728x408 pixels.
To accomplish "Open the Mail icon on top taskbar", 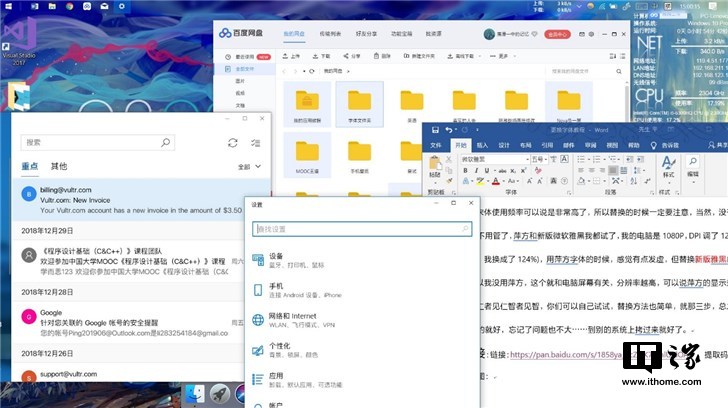I will coord(104,6).
